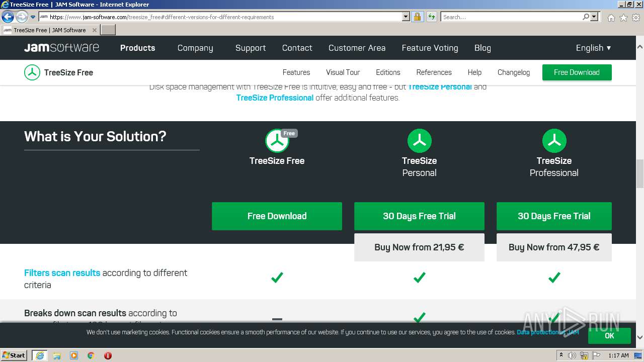Screen dimensions: 644x362
Task: Click the Data protection at JAM link
Action: pos(548,332)
